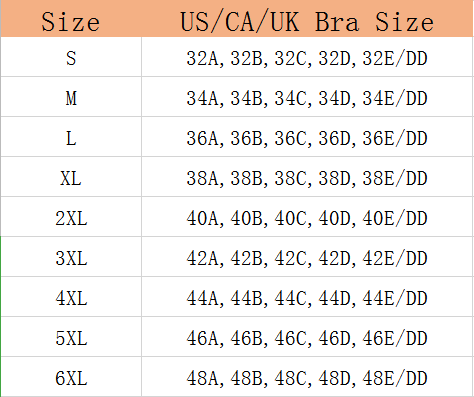Click the cell listing 38A, 38B, 38C
This screenshot has height=397, width=474.
(x=307, y=177)
